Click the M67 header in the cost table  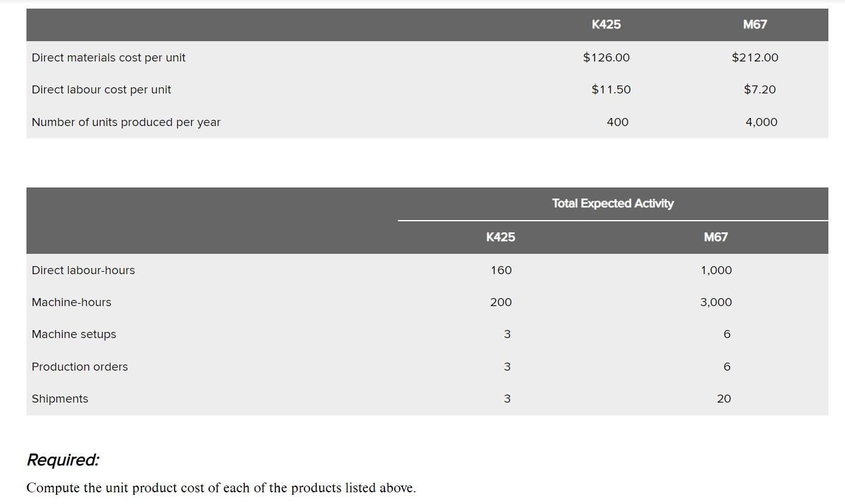pyautogui.click(x=755, y=25)
